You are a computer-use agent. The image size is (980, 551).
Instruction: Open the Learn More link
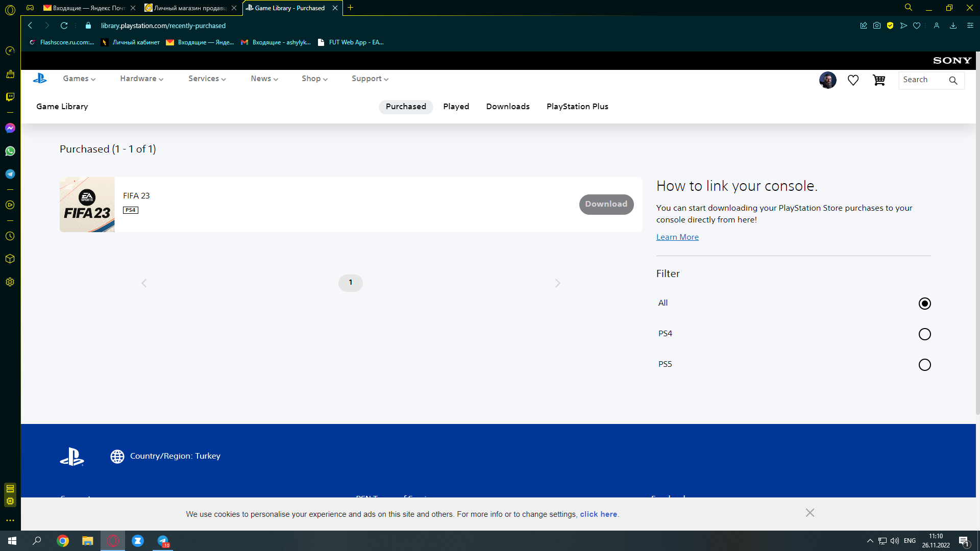tap(677, 237)
